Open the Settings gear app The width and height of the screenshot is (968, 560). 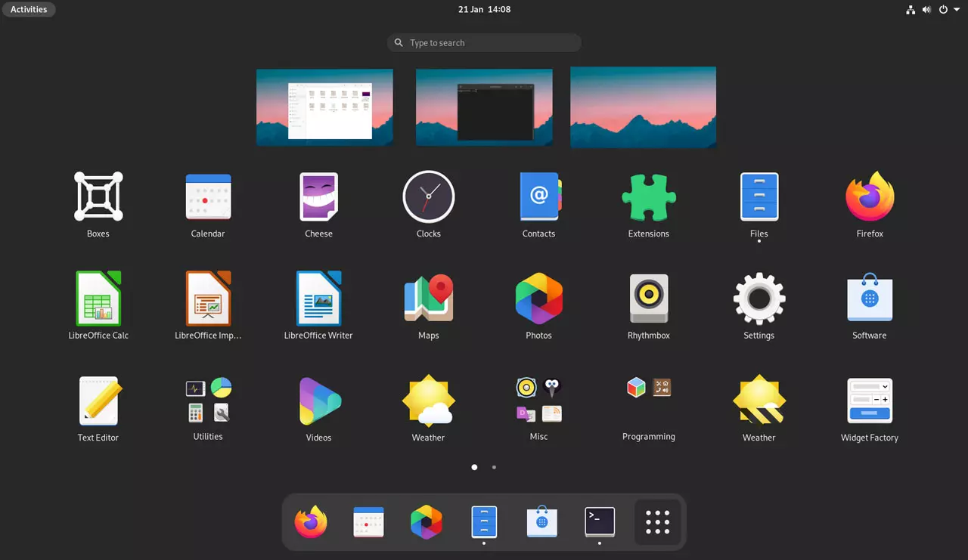click(x=759, y=299)
